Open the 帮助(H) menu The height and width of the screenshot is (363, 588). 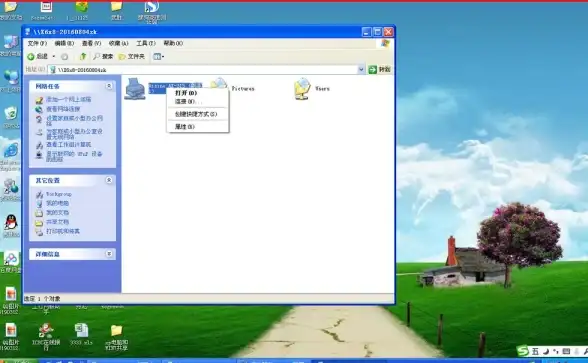(173, 44)
